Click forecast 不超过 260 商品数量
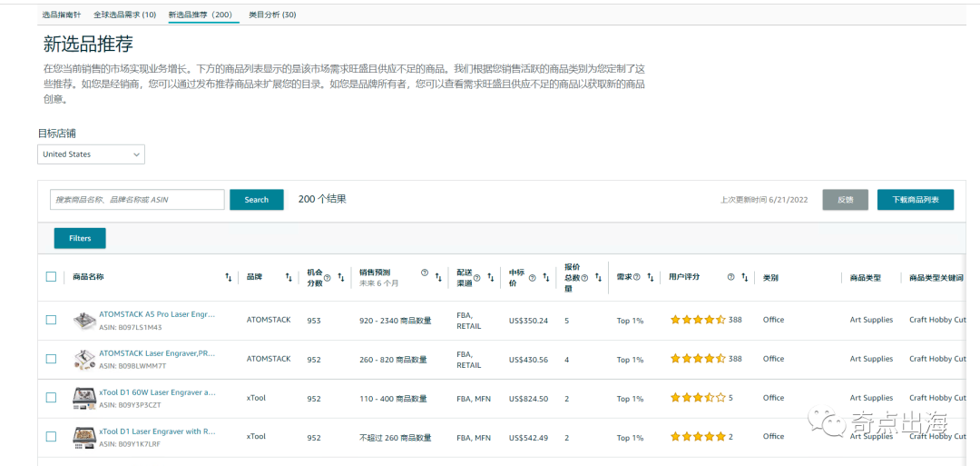Screen dimensions: 980x466 [x=395, y=438]
